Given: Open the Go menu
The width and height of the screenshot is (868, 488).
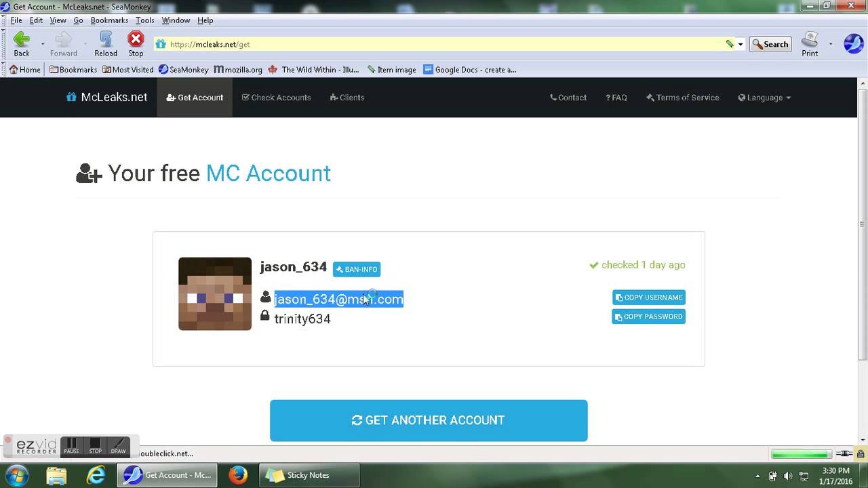Looking at the screenshot, I should [78, 20].
